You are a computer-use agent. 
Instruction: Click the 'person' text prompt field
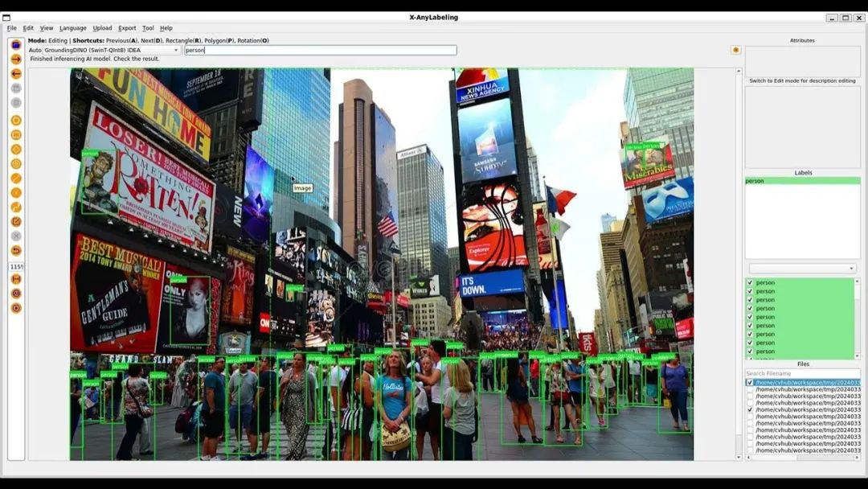pyautogui.click(x=321, y=50)
